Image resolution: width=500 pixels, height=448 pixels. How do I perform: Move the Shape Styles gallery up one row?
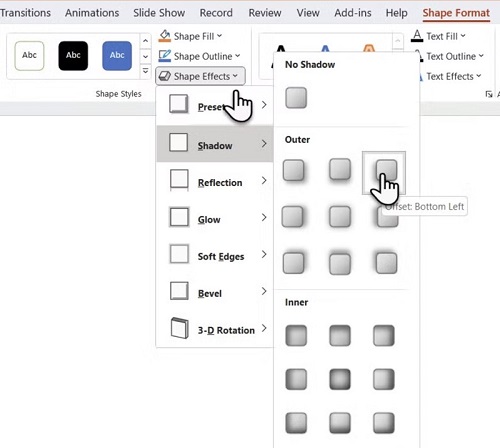(146, 41)
